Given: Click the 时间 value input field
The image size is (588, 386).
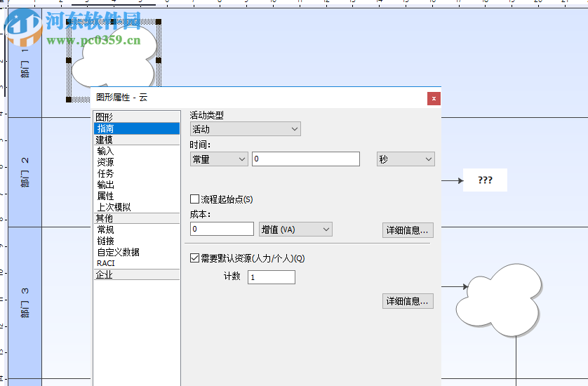Looking at the screenshot, I should [306, 159].
